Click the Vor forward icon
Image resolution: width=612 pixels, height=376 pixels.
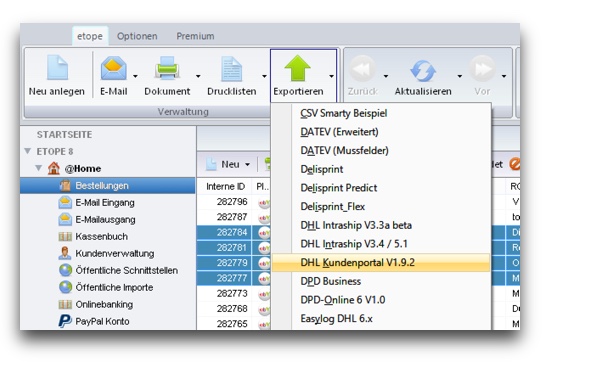(482, 69)
